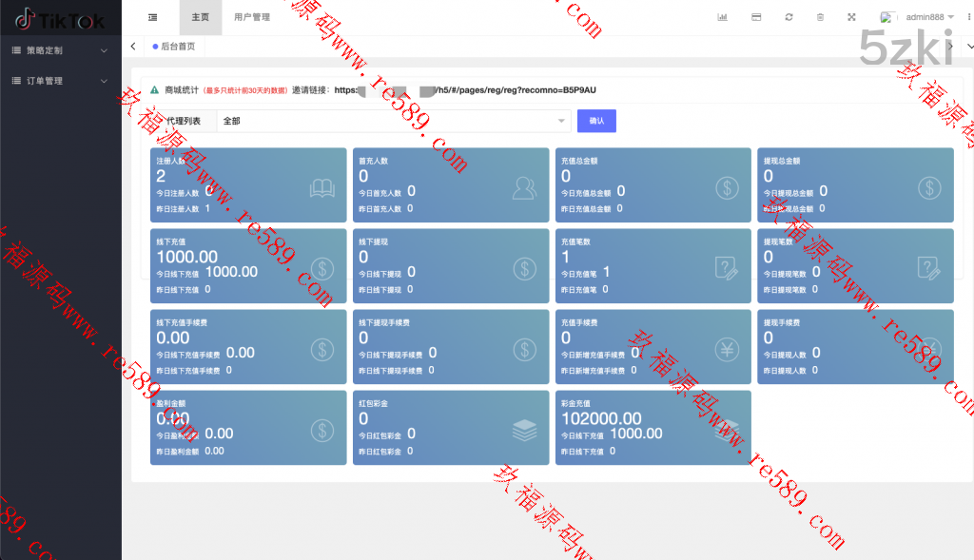Click the trash icon in top toolbar
This screenshot has width=974, height=560.
[x=820, y=17]
